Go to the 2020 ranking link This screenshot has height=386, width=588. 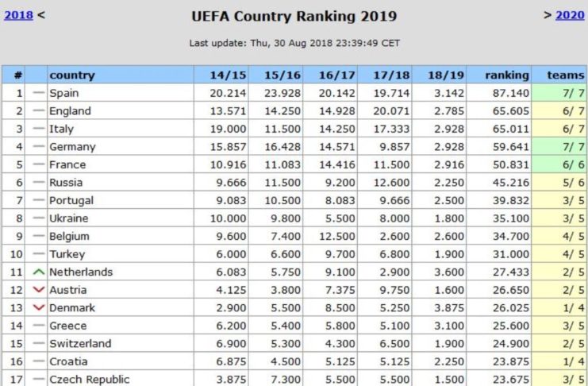pos(569,14)
